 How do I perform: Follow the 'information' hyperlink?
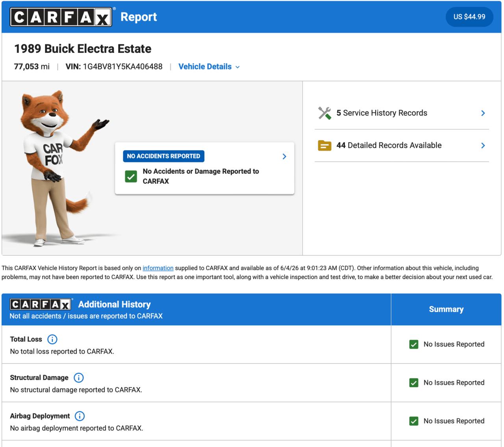(158, 268)
